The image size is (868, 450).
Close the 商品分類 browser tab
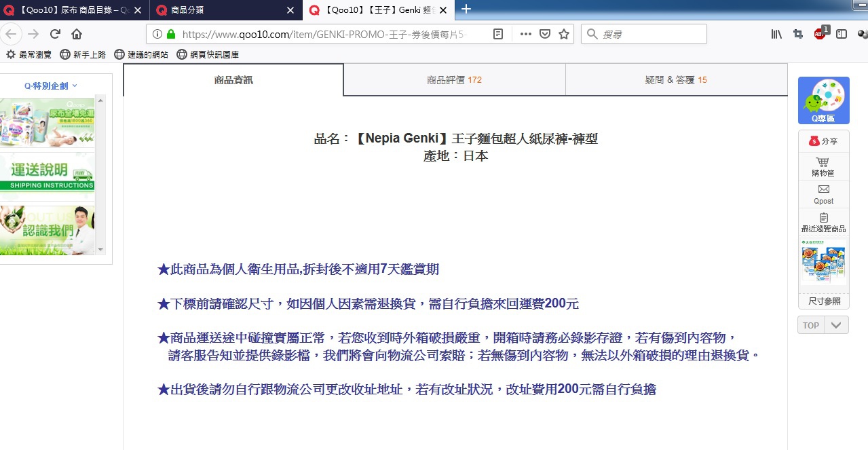click(291, 10)
